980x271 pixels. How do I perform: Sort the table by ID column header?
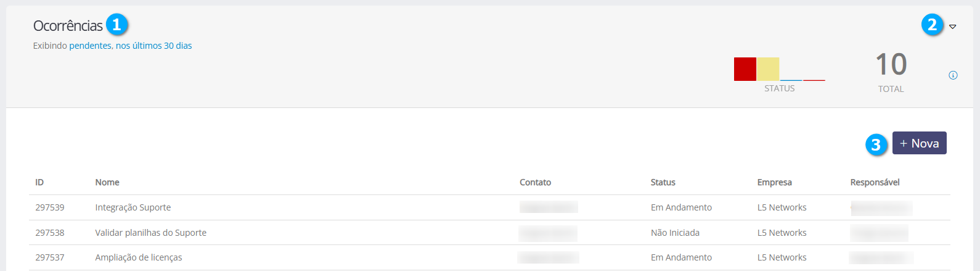[x=39, y=182]
